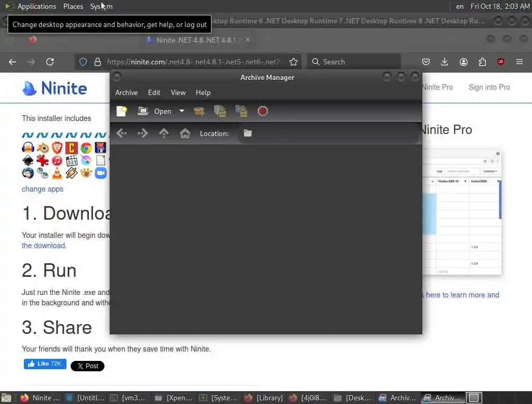
Task: Click the Sign into Pro link
Action: [x=489, y=87]
